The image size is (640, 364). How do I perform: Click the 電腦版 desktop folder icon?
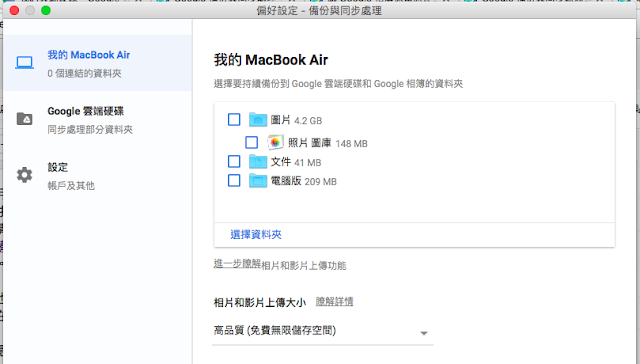258,180
